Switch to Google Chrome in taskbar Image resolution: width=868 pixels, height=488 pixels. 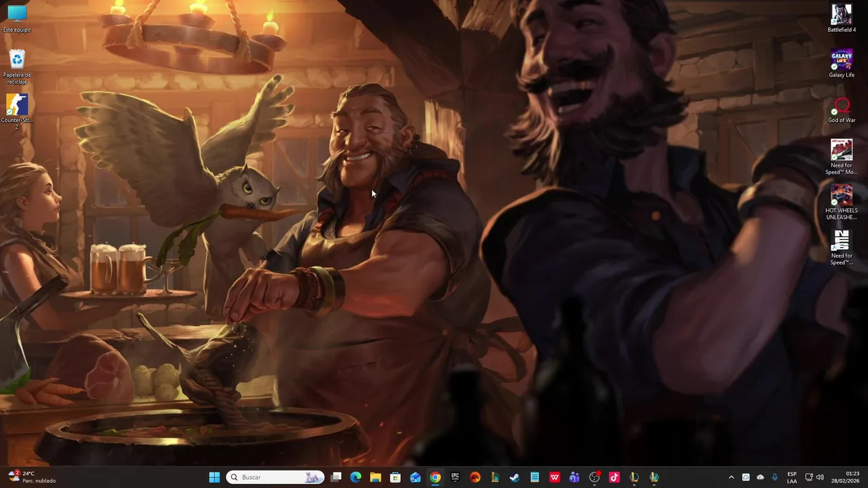click(435, 477)
